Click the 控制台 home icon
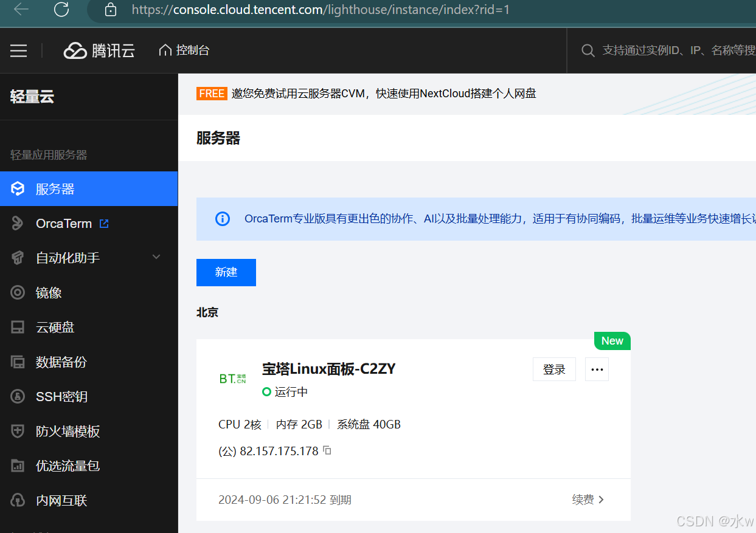Viewport: 756px width, 533px height. 165,50
